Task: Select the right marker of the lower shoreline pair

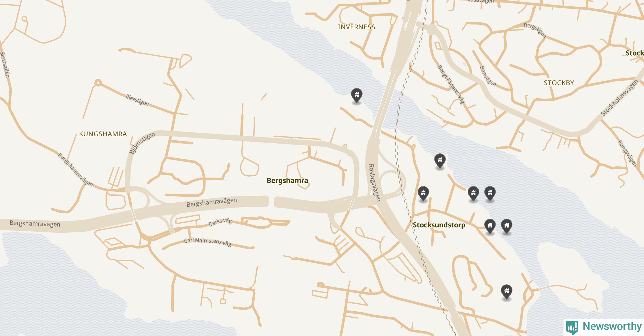Action: [x=506, y=226]
